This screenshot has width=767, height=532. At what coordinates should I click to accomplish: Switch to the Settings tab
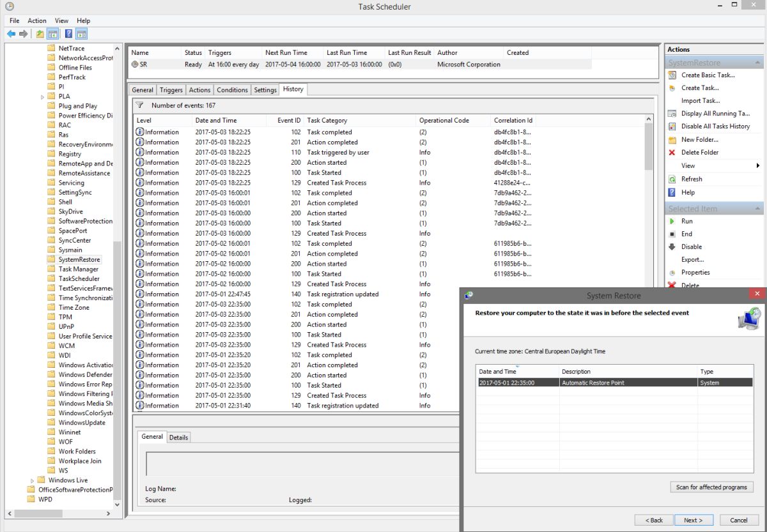[x=265, y=90]
